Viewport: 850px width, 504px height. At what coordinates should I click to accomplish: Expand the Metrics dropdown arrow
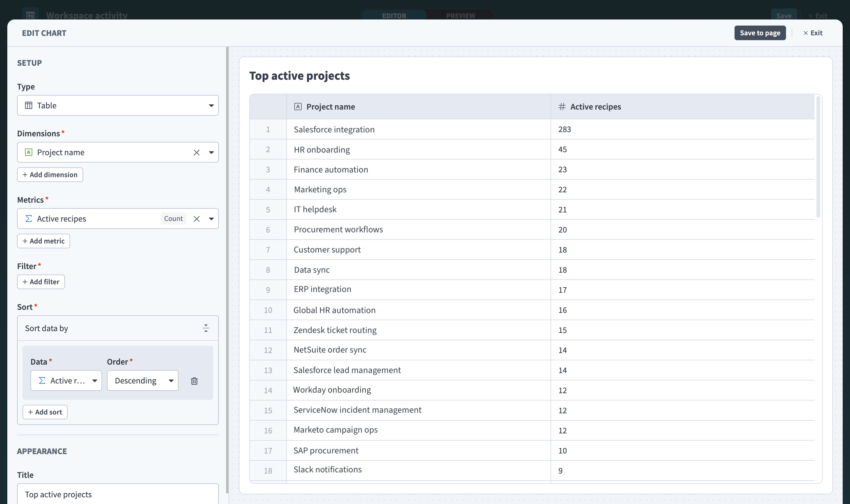pyautogui.click(x=211, y=219)
